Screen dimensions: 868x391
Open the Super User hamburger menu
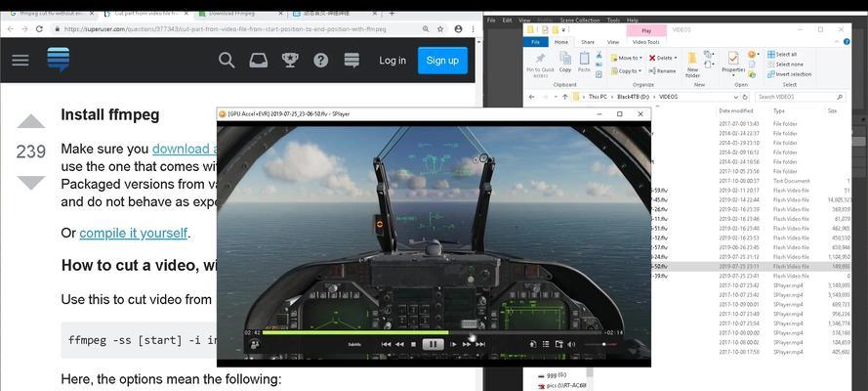20,60
